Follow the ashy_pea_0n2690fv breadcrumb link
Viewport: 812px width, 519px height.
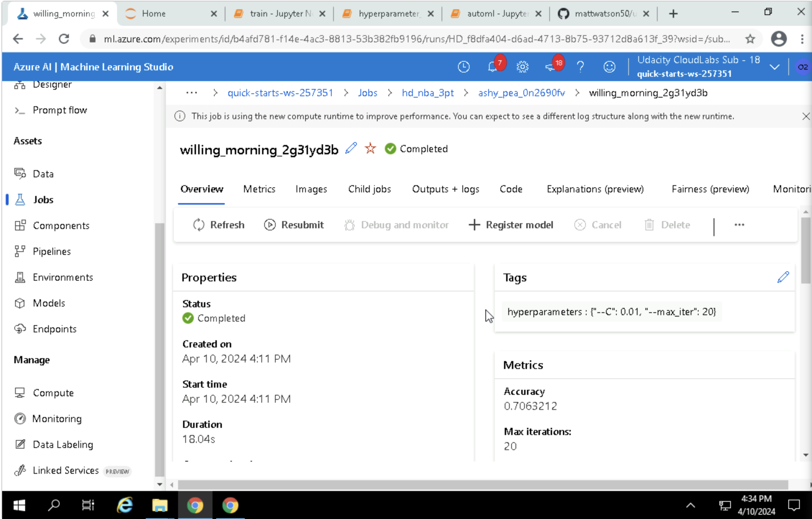521,93
